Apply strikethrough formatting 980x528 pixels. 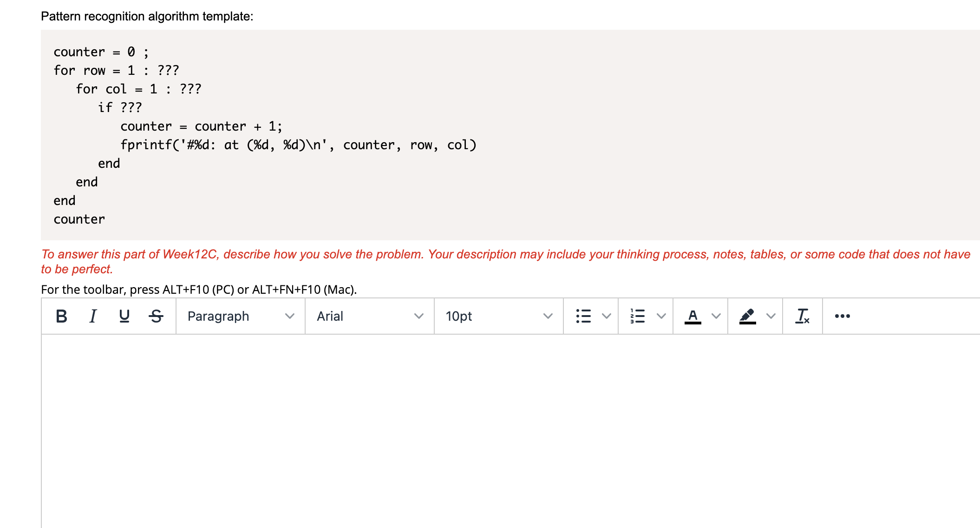click(x=156, y=316)
